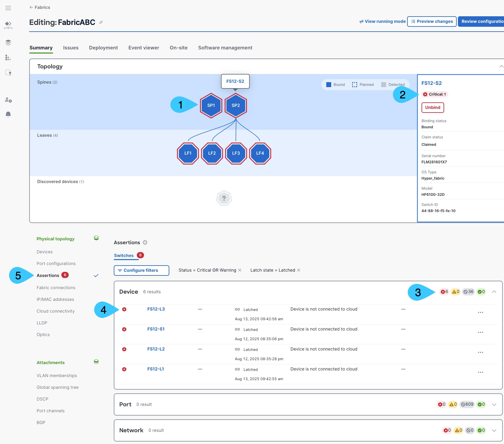The width and height of the screenshot is (504, 444).
Task: Click the Critical: 1 status badge
Action: [x=434, y=94]
